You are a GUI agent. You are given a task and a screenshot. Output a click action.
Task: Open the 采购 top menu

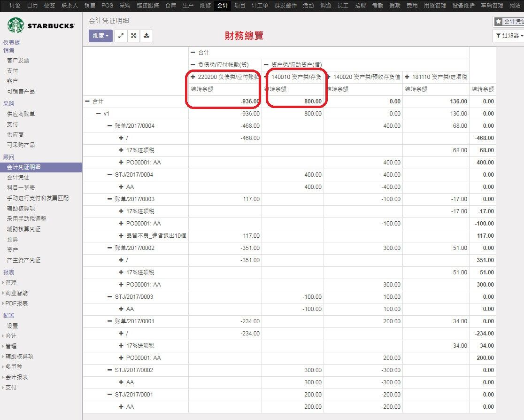coord(124,5)
